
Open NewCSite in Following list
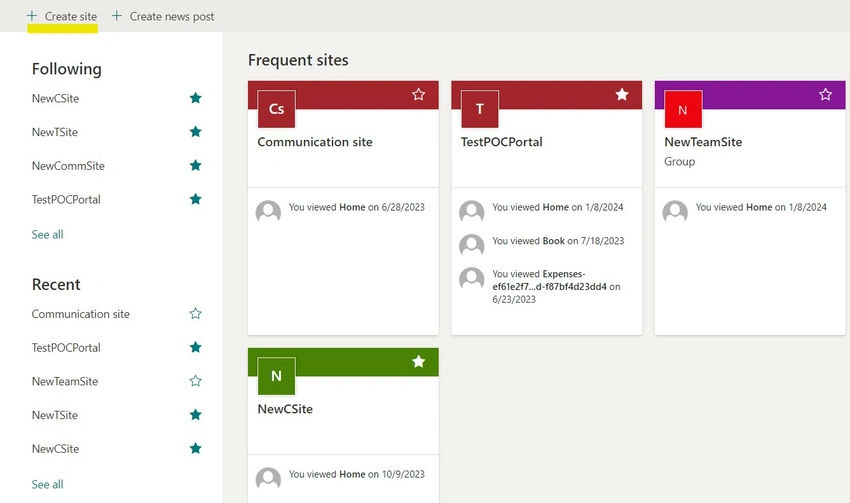point(55,99)
